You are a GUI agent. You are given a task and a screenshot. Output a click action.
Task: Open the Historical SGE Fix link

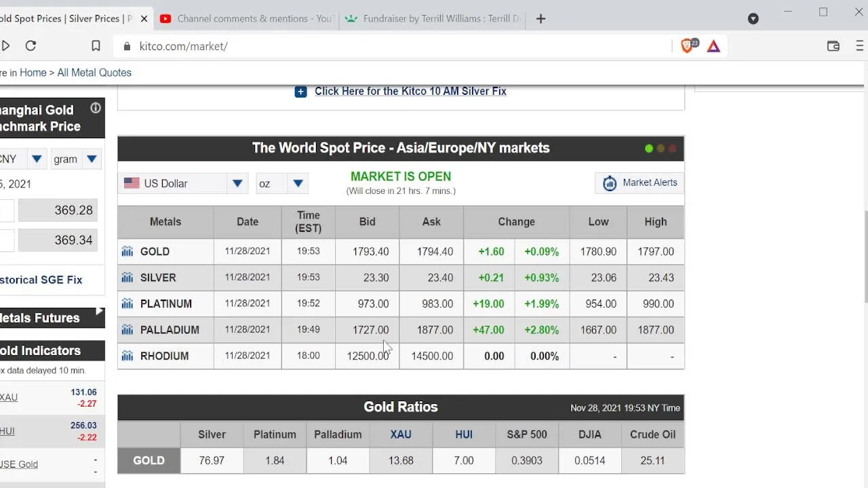pyautogui.click(x=41, y=279)
